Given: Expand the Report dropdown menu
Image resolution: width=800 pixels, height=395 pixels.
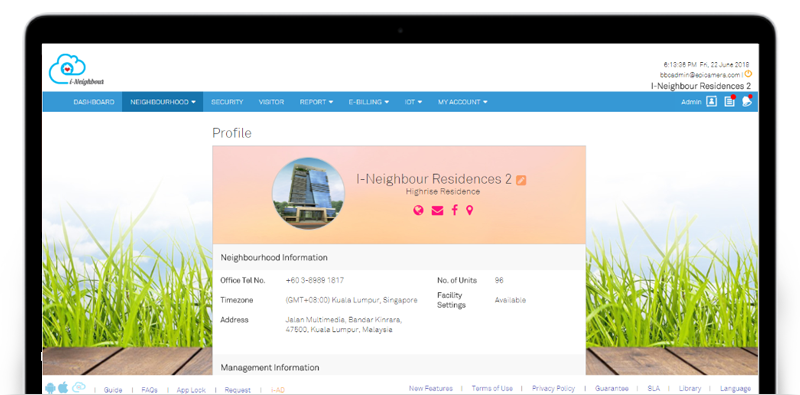Looking at the screenshot, I should coord(316,102).
